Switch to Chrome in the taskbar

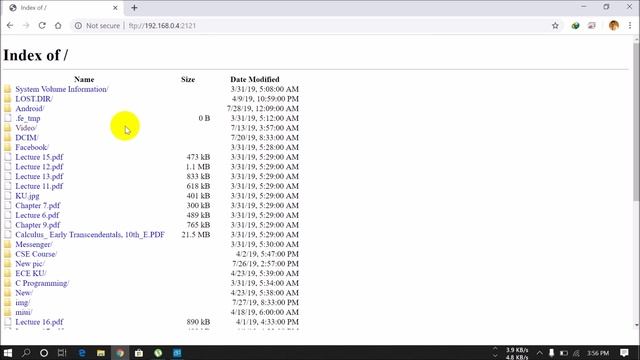120,353
